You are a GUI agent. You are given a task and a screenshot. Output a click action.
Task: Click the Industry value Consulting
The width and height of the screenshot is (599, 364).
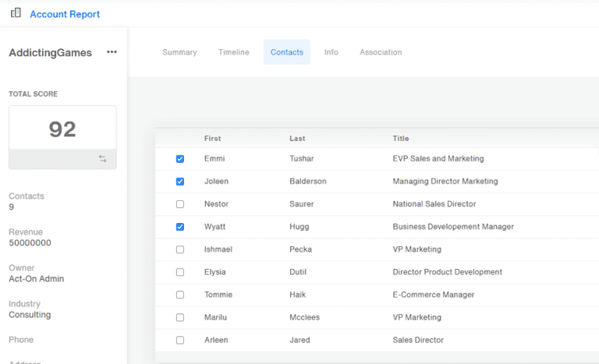click(30, 315)
